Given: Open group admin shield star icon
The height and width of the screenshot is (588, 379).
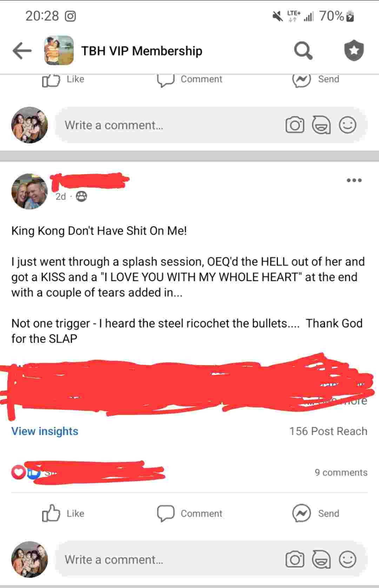Looking at the screenshot, I should [354, 51].
